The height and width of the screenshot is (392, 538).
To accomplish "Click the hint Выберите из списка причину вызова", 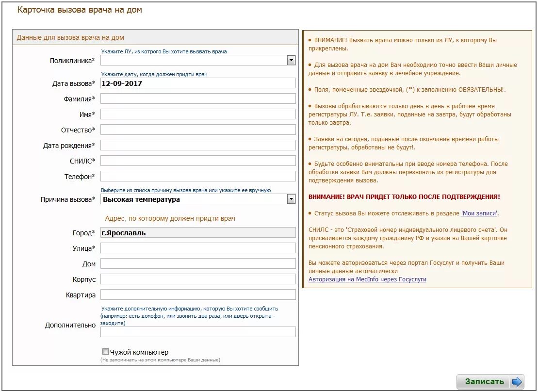I will pyautogui.click(x=186, y=190).
